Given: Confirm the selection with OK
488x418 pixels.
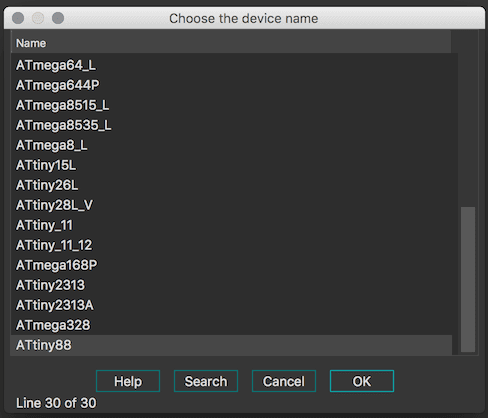Looking at the screenshot, I should click(x=362, y=381).
